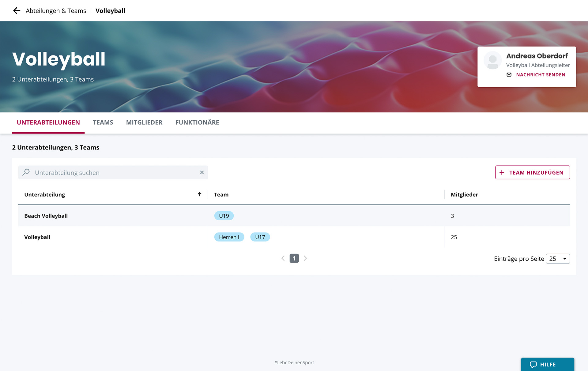Screen dimensions: 588x371
Task: Click the sort arrow on Unterabteilung column
Action: tap(200, 194)
